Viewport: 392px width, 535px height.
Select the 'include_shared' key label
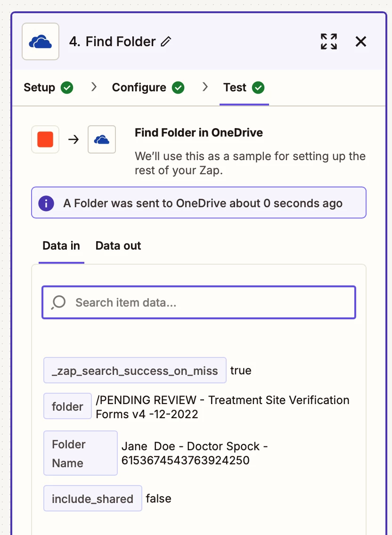[x=92, y=498]
